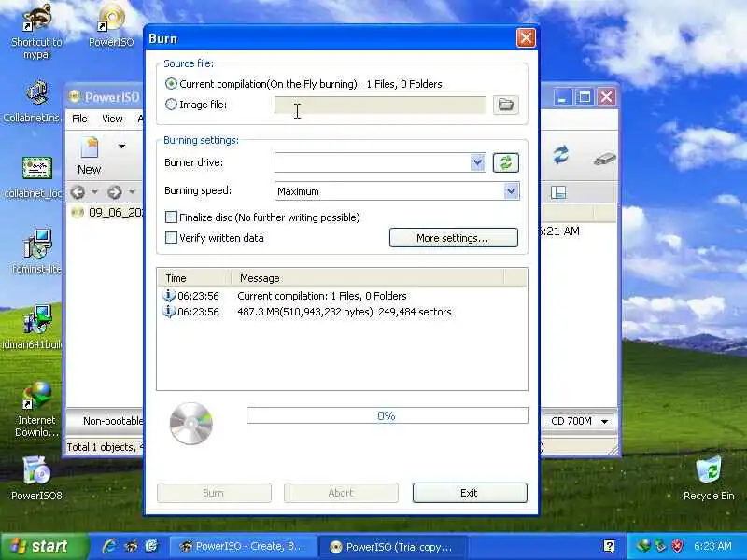This screenshot has height=560, width=747.
Task: Click log row '487.3 MB(510,943,232 bytes)'
Action: (342, 312)
